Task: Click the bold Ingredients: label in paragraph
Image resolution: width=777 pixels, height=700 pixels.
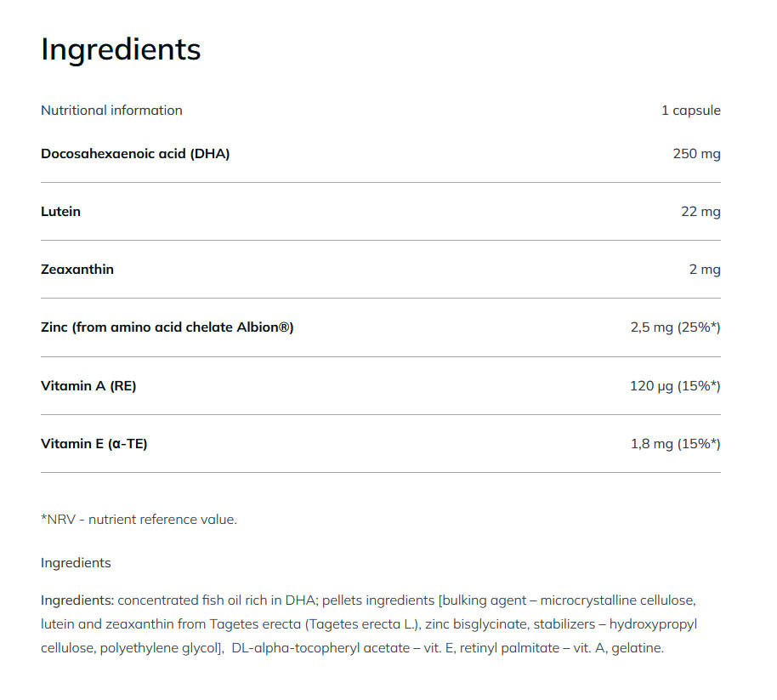Action: [x=77, y=600]
